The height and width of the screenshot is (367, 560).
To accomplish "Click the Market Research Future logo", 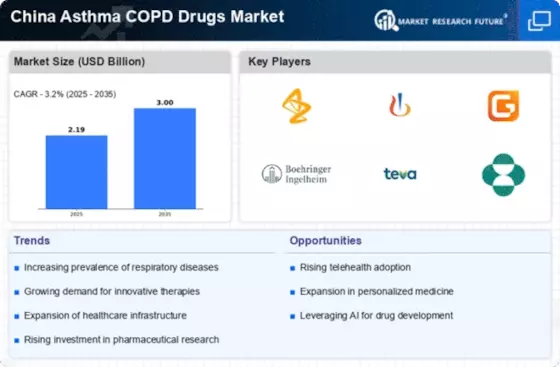I will point(440,21).
